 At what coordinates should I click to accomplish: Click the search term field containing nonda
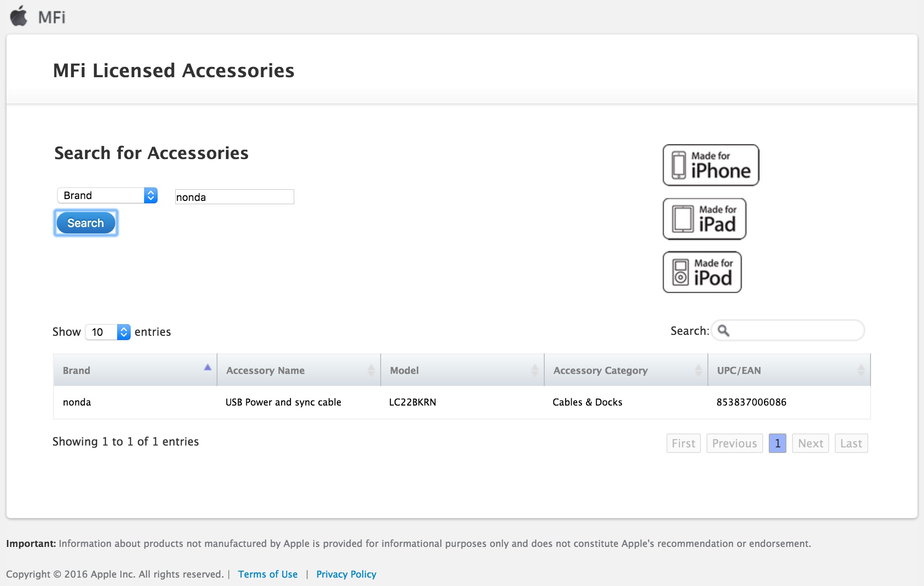[235, 197]
